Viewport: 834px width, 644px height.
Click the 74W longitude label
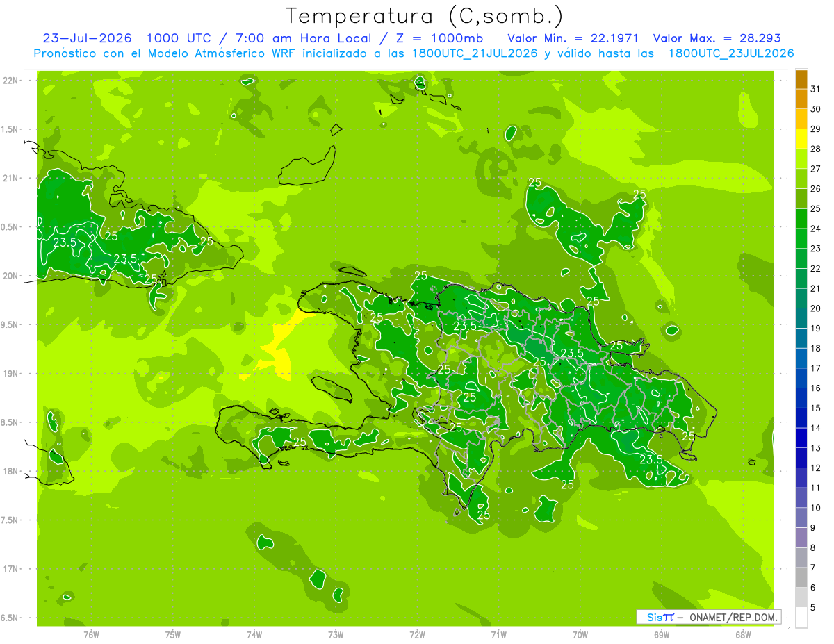pyautogui.click(x=254, y=635)
